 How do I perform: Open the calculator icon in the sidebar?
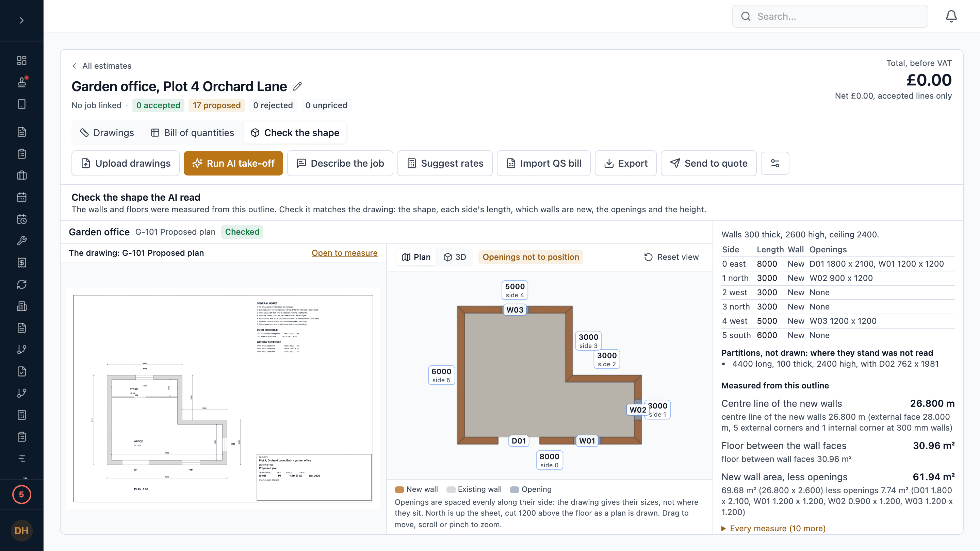click(x=22, y=415)
